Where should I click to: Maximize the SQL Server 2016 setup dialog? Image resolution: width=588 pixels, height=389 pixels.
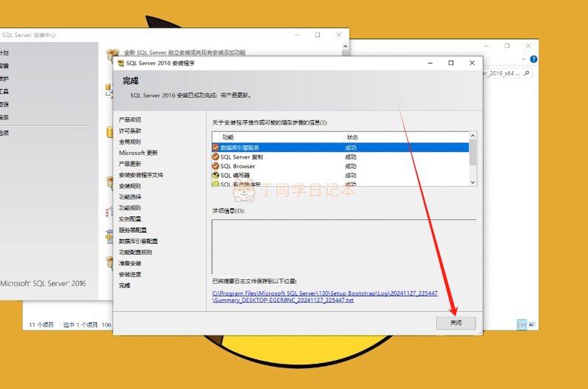tap(451, 63)
